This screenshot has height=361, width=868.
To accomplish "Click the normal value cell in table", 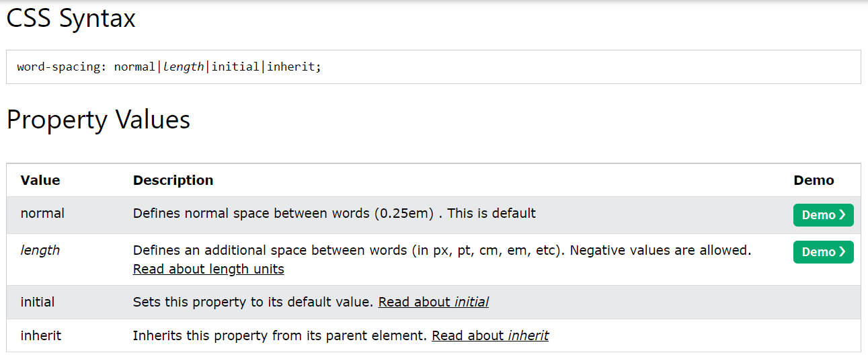I will click(42, 213).
